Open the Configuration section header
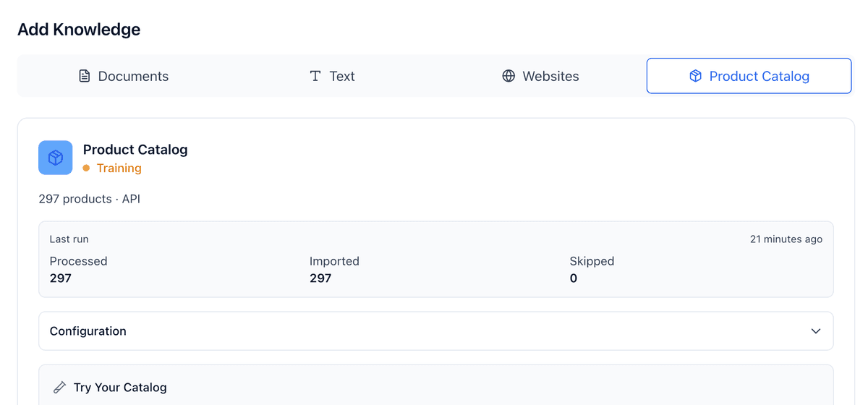The width and height of the screenshot is (868, 405). 88,331
